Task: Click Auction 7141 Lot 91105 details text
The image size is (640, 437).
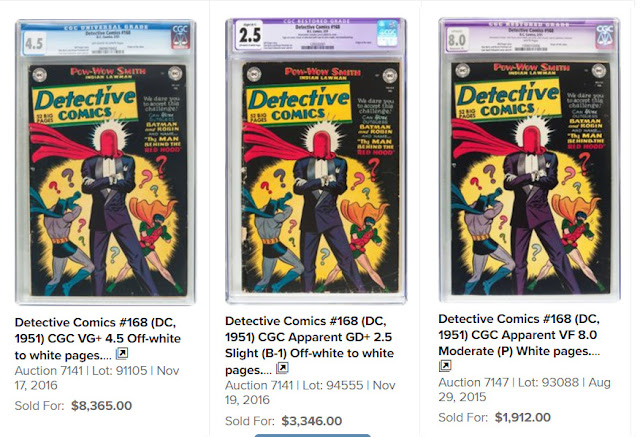Action: [x=97, y=378]
